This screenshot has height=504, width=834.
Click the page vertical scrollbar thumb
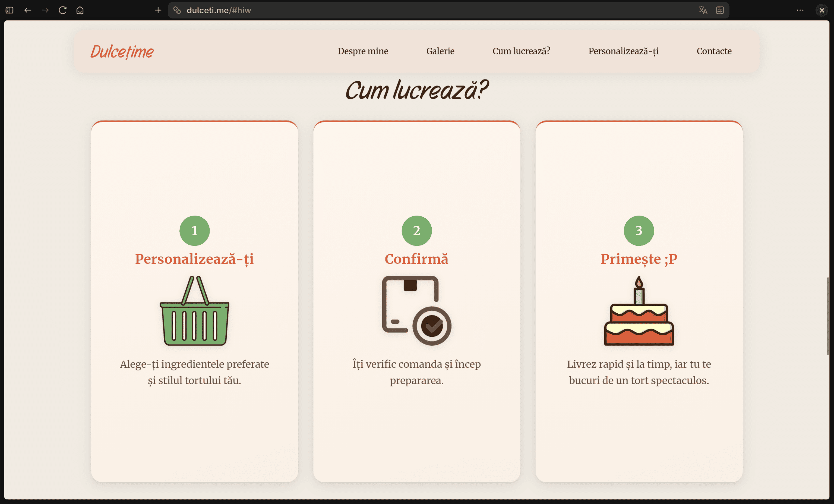tap(827, 316)
